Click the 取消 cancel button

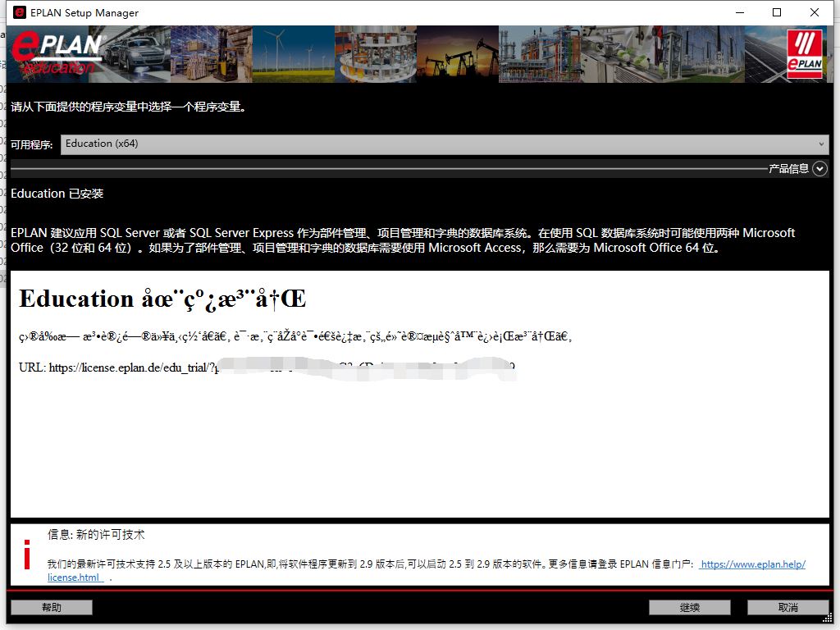[788, 607]
